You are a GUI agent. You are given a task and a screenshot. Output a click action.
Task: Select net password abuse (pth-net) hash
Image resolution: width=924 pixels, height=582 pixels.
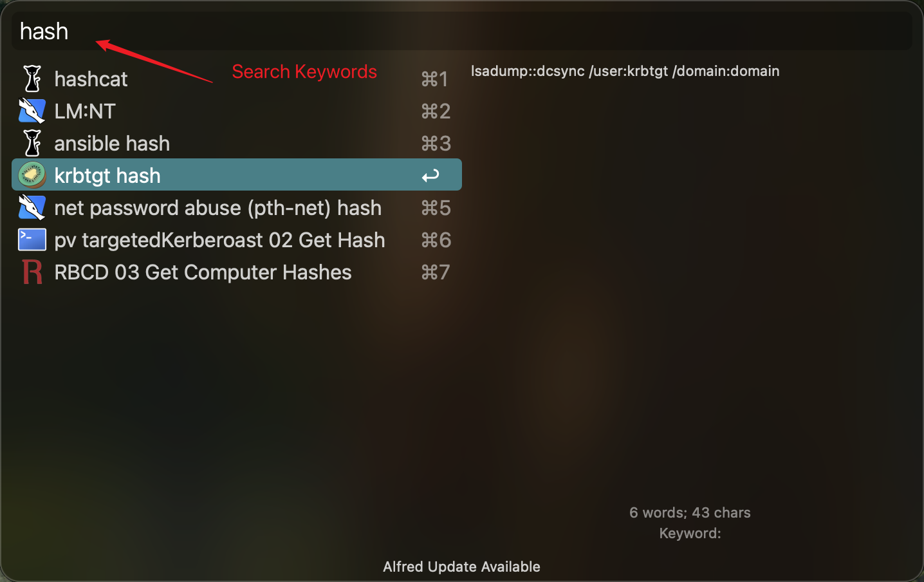(237, 207)
